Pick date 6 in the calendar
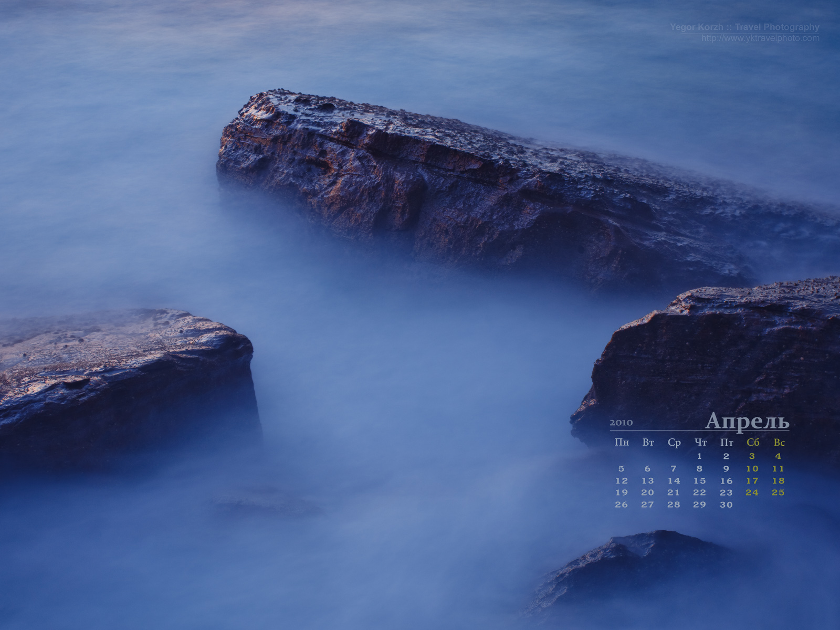Image resolution: width=840 pixels, height=630 pixels. [x=647, y=468]
